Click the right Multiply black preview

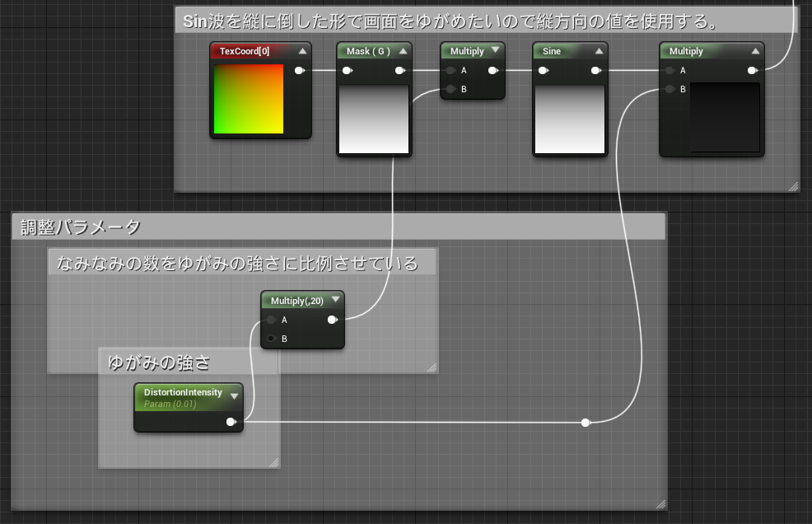tap(725, 117)
